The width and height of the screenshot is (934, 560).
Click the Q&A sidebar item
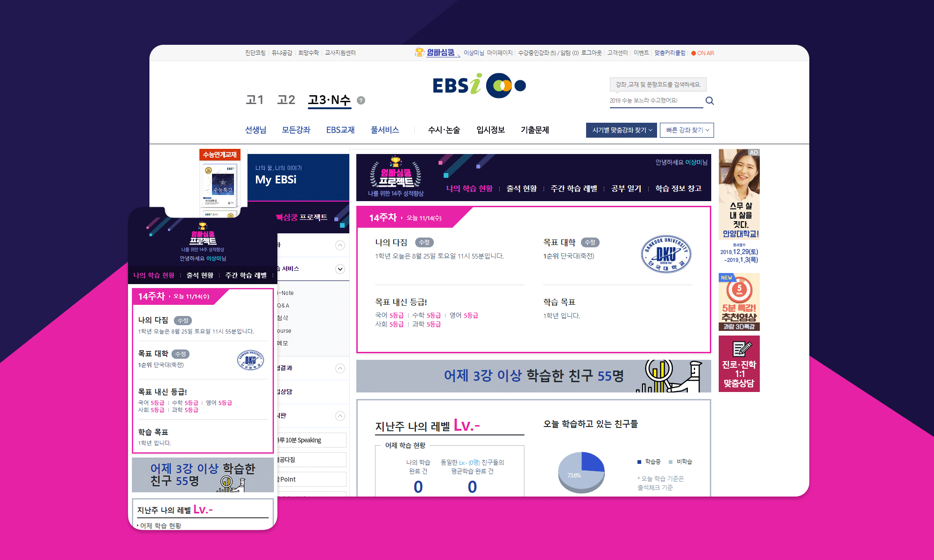[283, 306]
